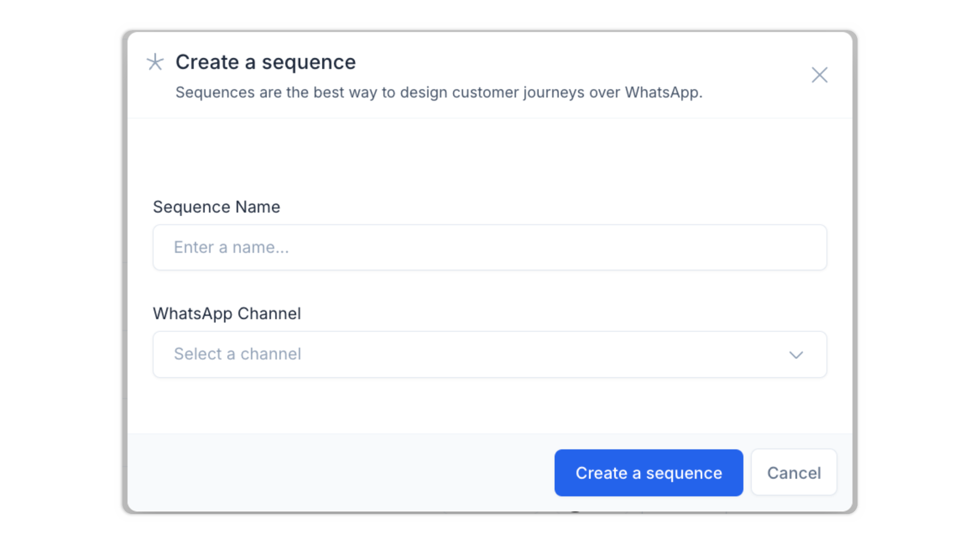Click the WhatsApp Channel label

click(x=227, y=314)
